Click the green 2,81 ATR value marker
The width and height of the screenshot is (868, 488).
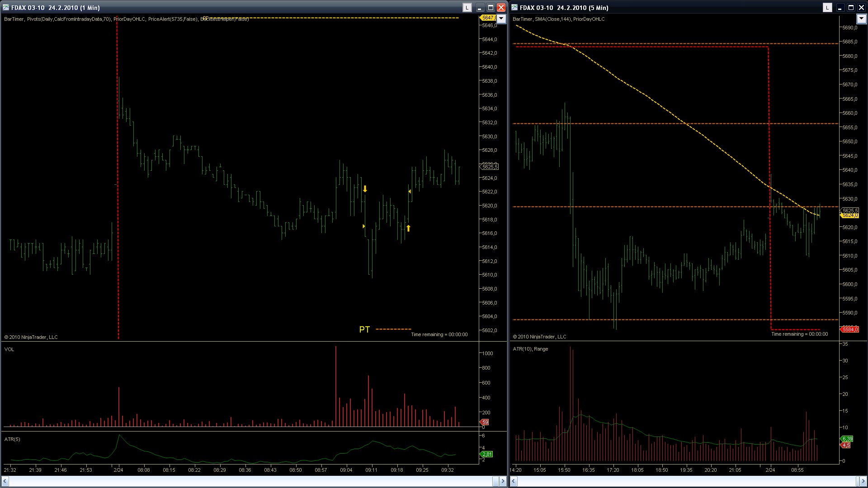click(486, 454)
